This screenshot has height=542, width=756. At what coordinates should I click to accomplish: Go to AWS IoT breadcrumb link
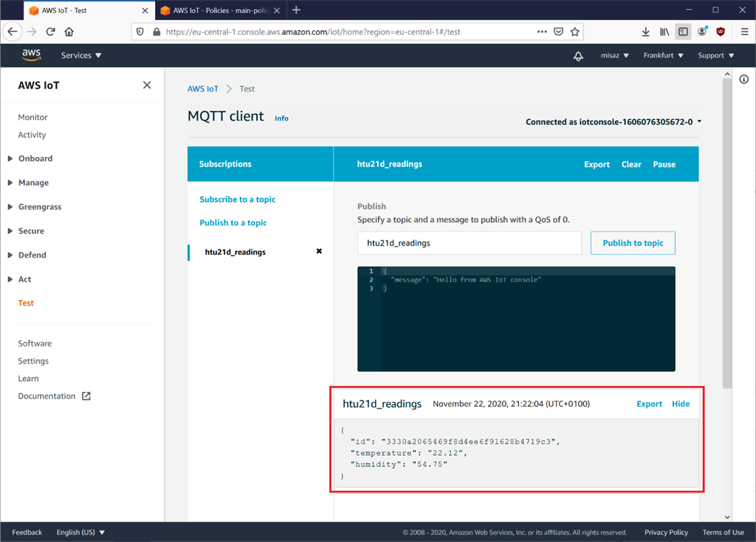tap(203, 89)
